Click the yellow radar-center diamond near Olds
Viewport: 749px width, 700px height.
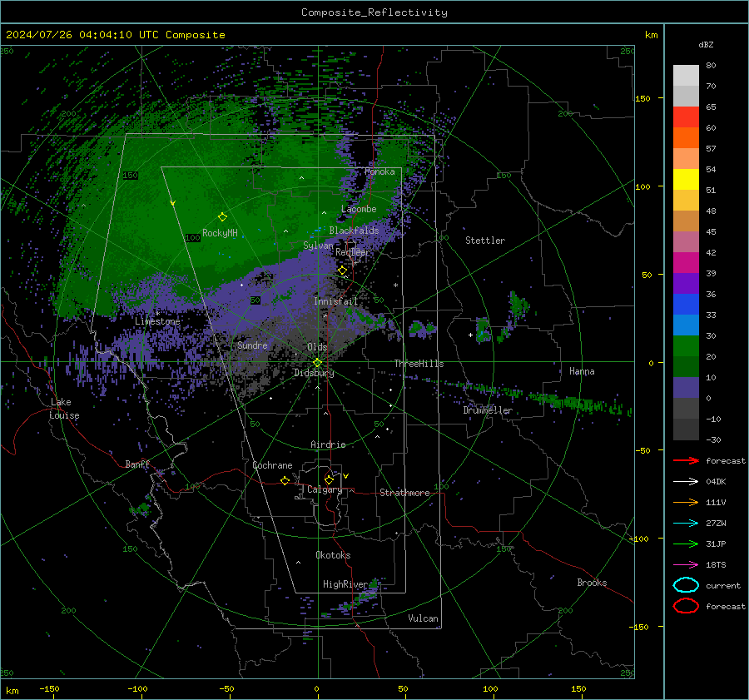point(317,363)
